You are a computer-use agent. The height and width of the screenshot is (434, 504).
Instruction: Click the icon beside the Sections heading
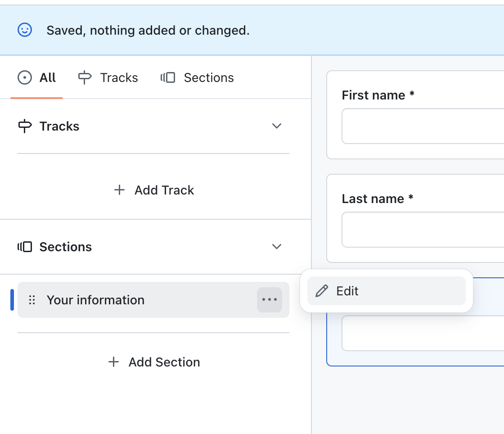[x=25, y=247]
